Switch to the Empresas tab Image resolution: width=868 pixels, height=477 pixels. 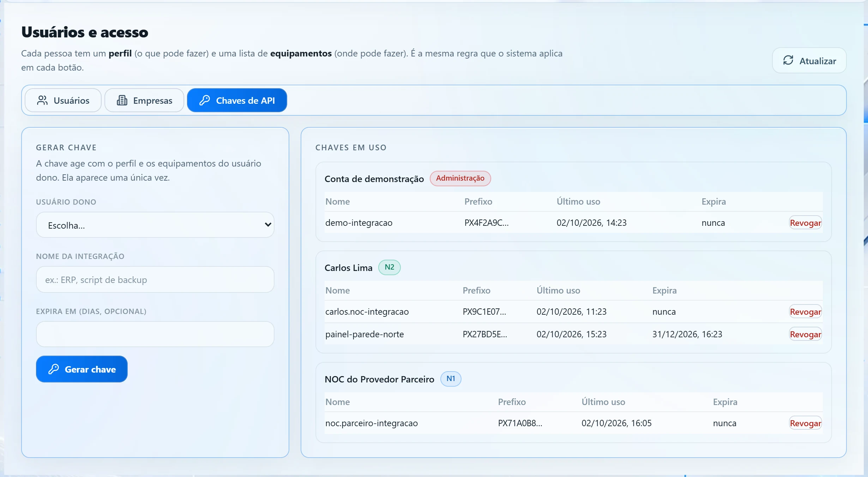(144, 101)
